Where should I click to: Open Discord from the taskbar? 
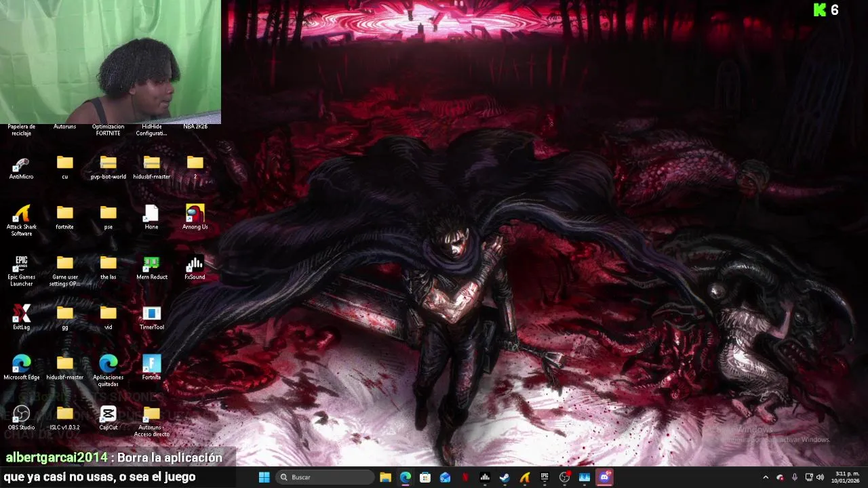(604, 477)
